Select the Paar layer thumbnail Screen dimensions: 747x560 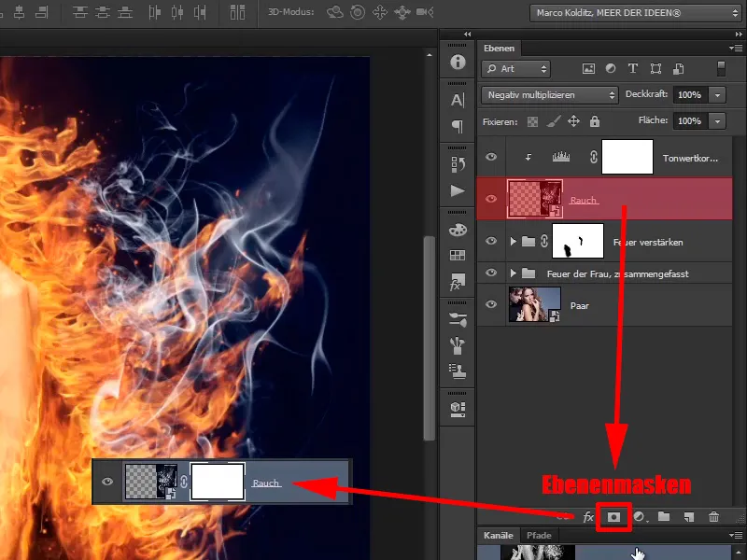(534, 304)
